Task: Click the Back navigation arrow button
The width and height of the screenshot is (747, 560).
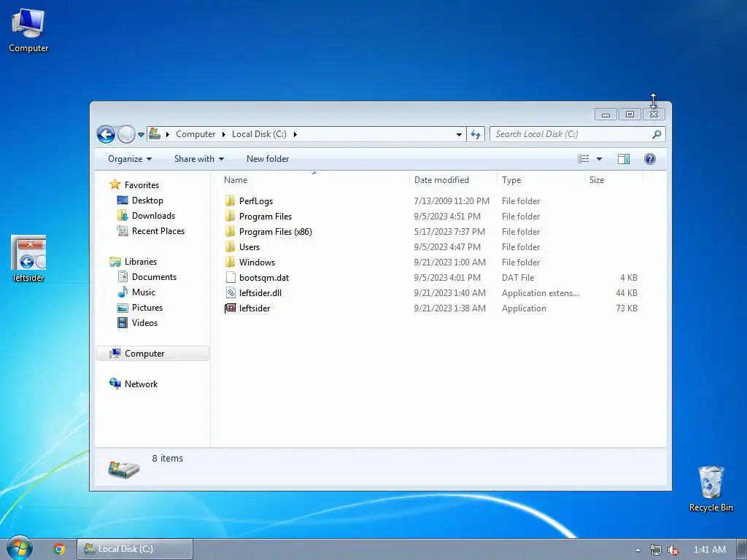Action: [106, 134]
